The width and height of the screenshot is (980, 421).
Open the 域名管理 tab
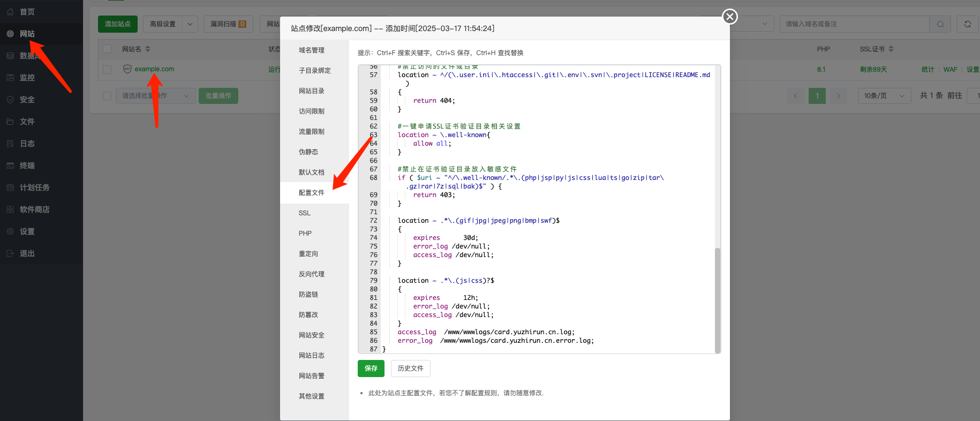click(x=314, y=50)
